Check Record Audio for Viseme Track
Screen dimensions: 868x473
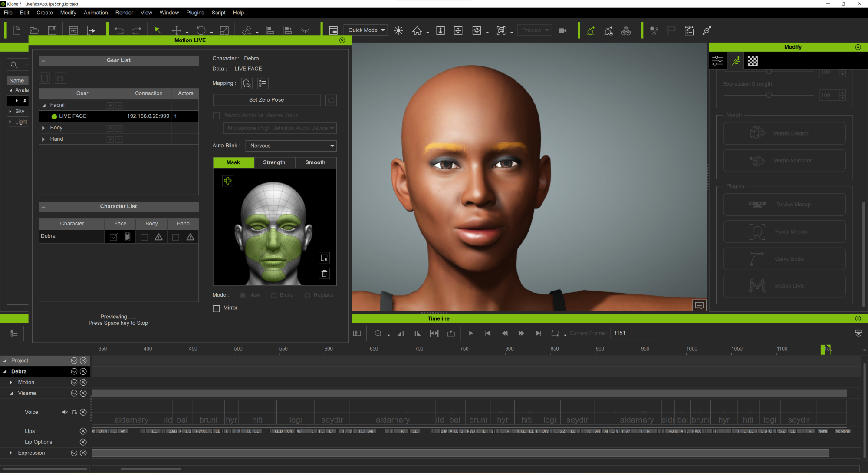(x=216, y=116)
